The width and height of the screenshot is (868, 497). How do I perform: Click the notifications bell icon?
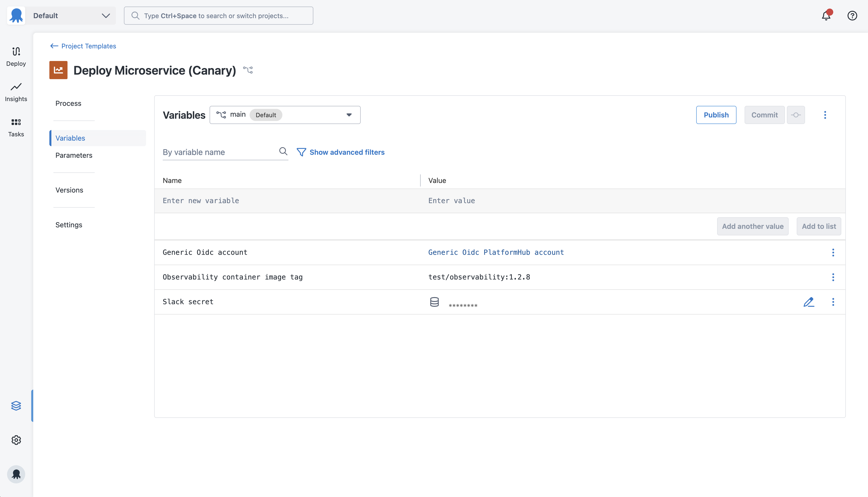(x=826, y=15)
